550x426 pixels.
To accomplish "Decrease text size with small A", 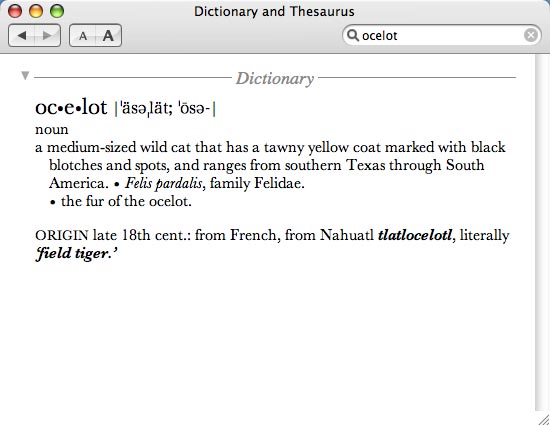I will pos(83,35).
